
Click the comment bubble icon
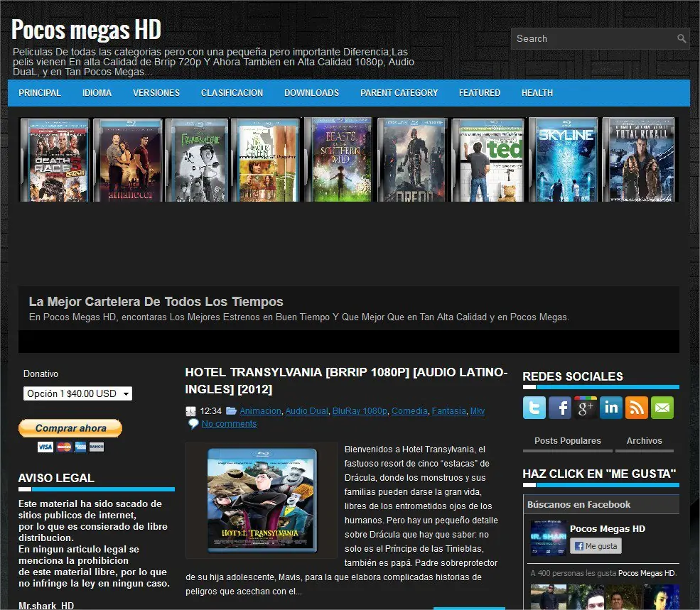pos(193,423)
